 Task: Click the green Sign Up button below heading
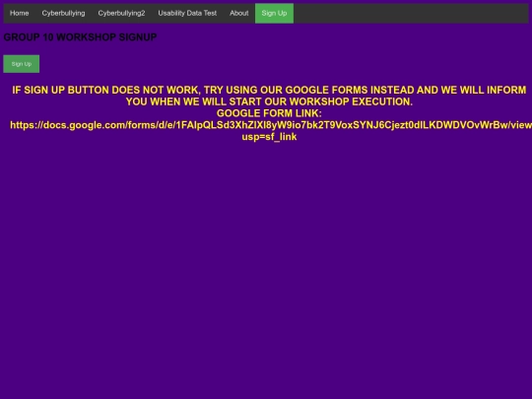tap(22, 64)
